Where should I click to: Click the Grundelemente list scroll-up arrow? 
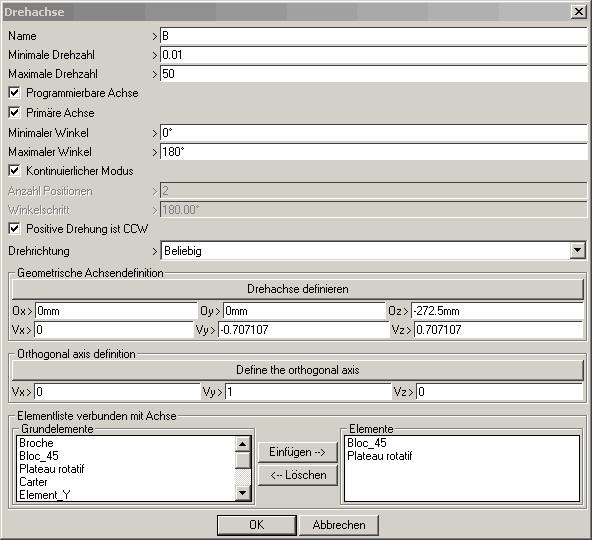coord(242,444)
